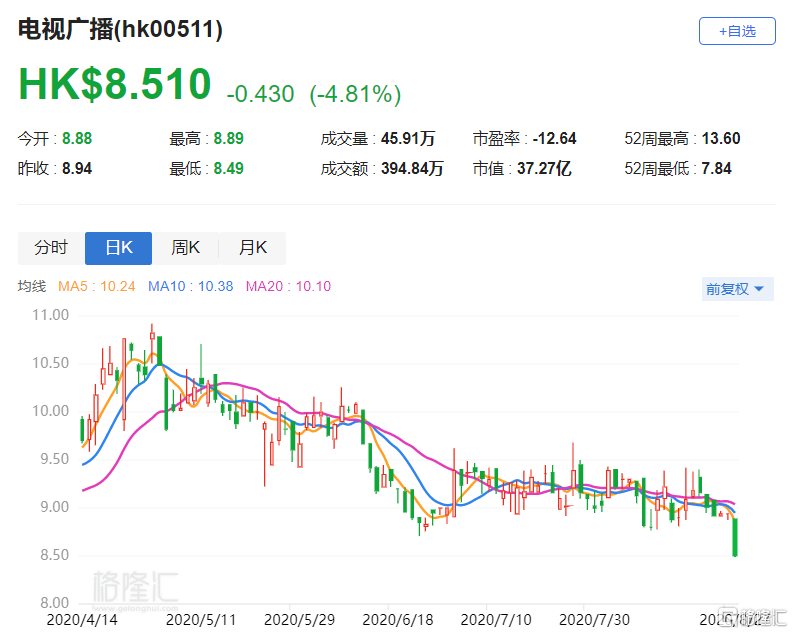Click the last large green candlestick near 8.50
The width and height of the screenshot is (793, 634).
735,537
